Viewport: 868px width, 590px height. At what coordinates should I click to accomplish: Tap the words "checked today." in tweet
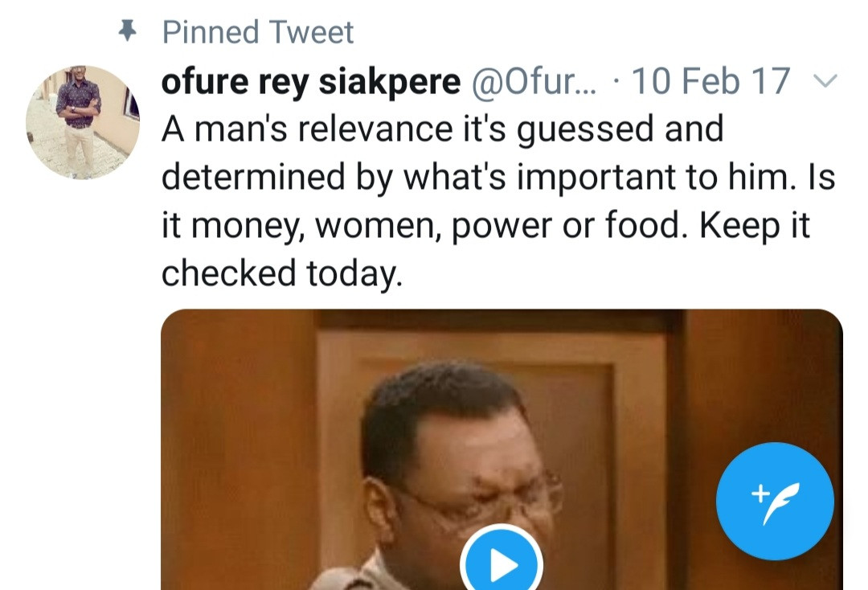280,274
